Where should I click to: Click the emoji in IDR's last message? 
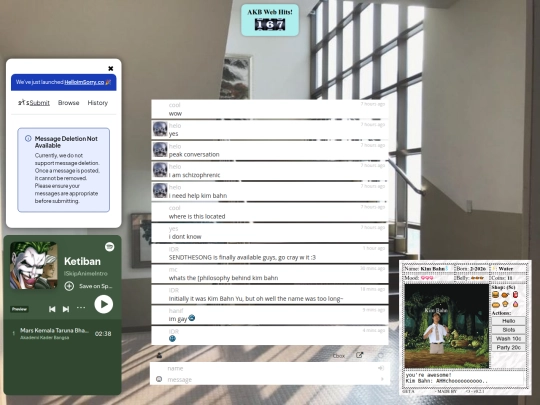coord(172,339)
